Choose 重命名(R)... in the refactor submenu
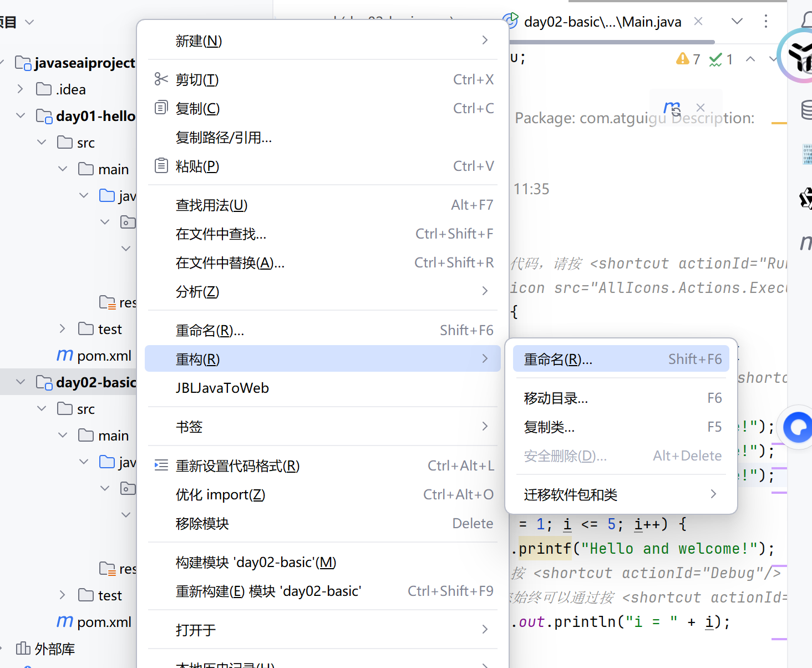 [621, 359]
